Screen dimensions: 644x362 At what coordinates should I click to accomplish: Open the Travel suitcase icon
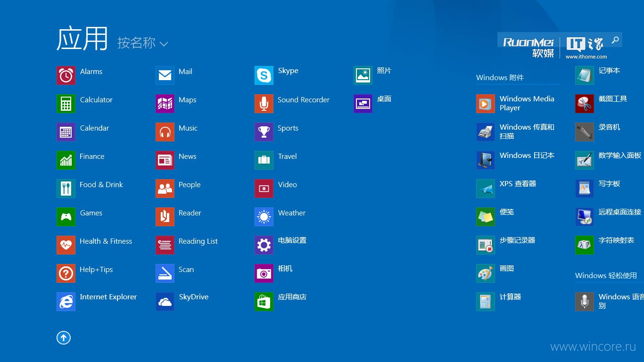[264, 160]
